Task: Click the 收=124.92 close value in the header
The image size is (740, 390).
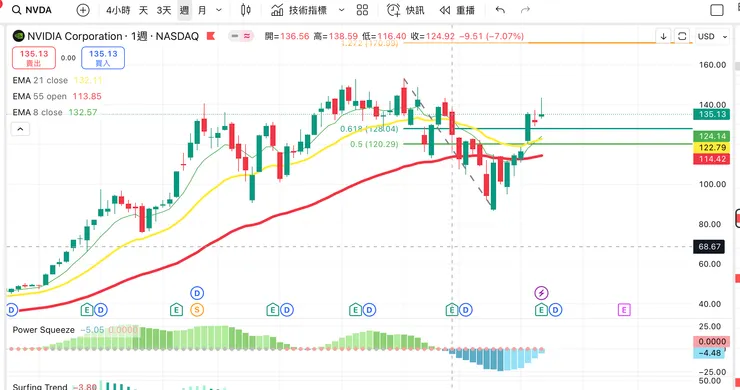Action: (433, 36)
